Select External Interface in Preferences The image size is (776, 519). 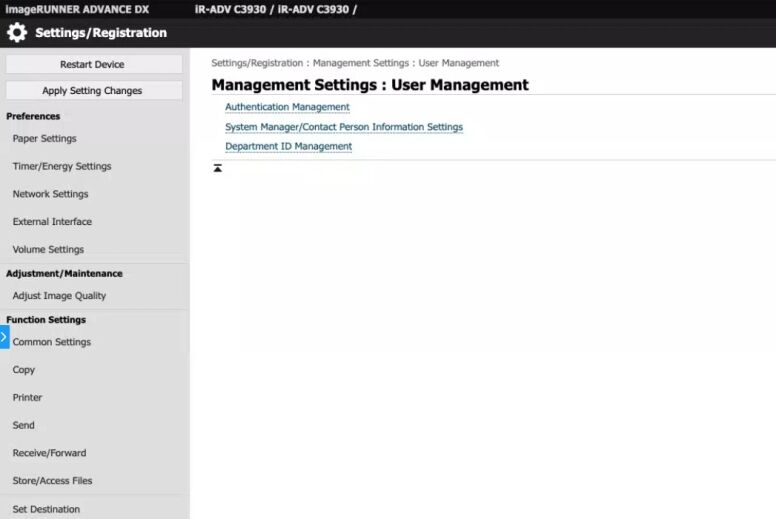52,222
